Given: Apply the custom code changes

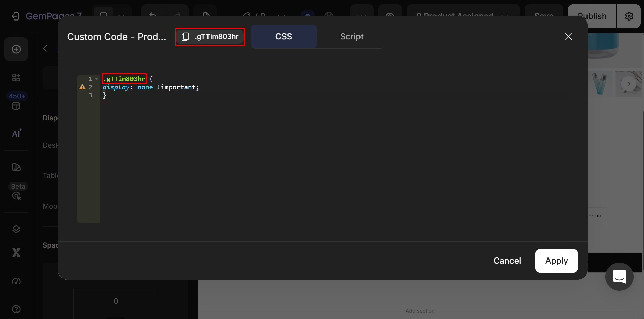Looking at the screenshot, I should click(x=557, y=261).
